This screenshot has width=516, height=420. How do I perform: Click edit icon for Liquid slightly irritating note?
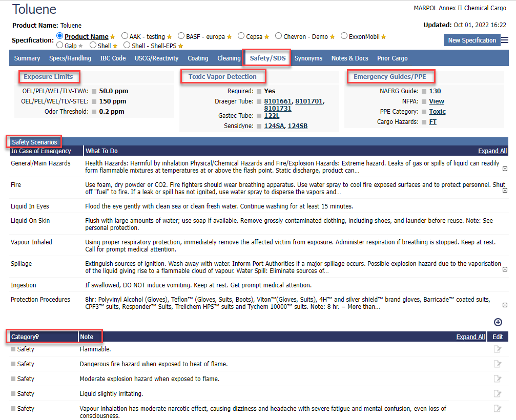click(x=497, y=394)
